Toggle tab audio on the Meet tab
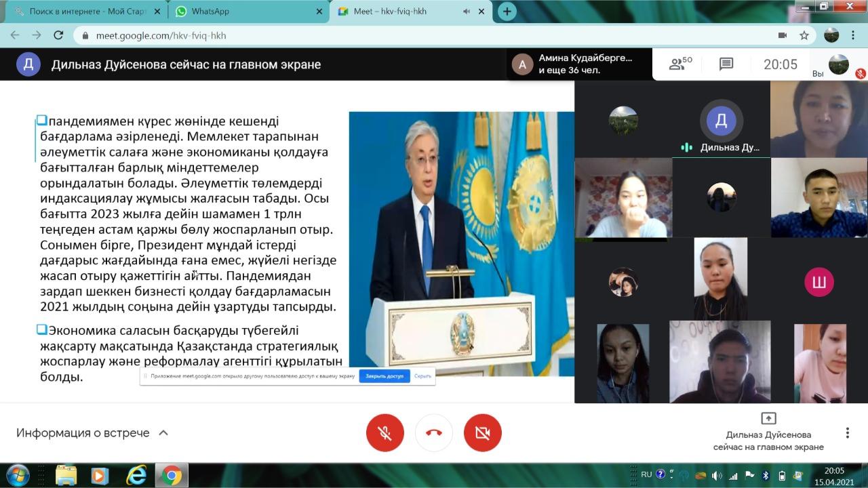868x488 pixels. pos(467,12)
